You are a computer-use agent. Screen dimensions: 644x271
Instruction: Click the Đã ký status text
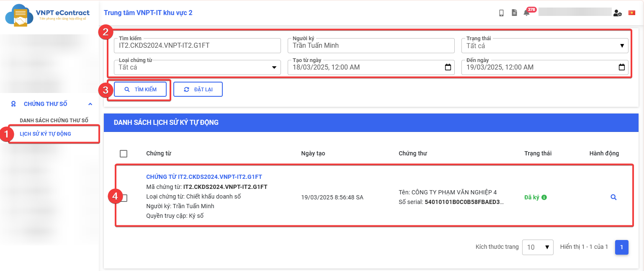(532, 197)
